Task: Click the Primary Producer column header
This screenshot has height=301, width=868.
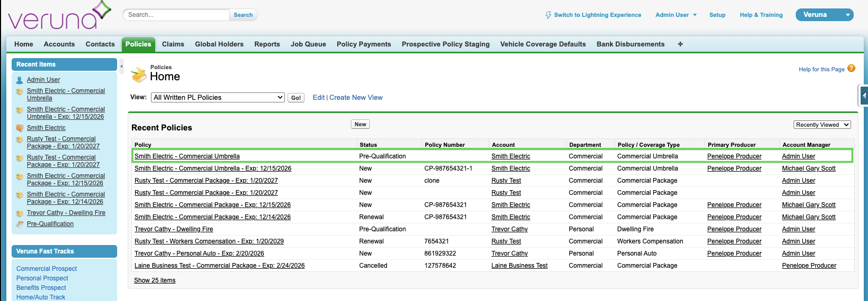Action: [x=732, y=145]
